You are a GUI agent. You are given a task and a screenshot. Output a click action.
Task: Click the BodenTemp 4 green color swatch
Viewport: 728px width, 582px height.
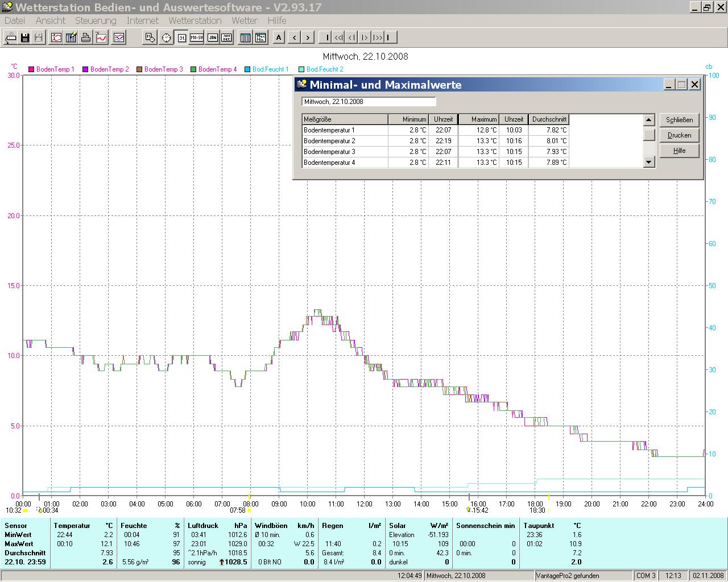coord(193,69)
